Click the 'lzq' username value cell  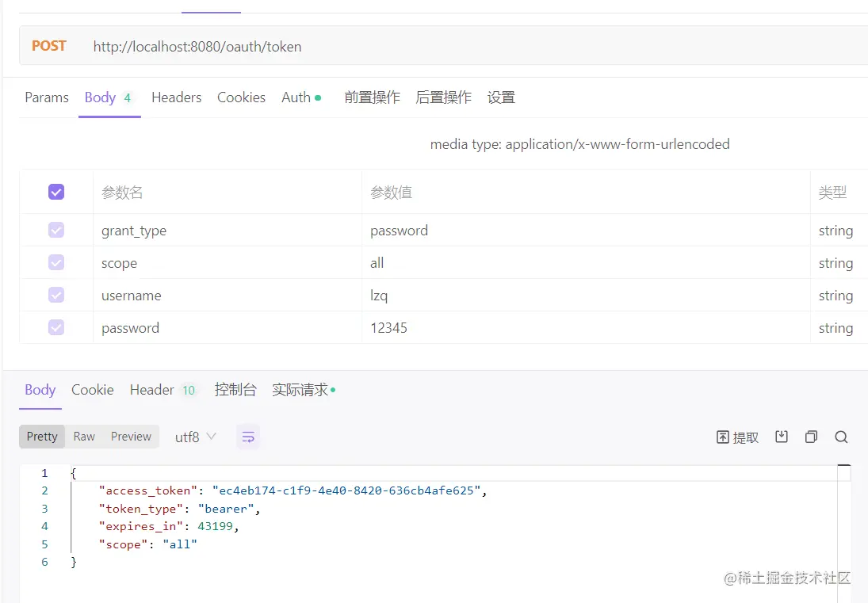click(x=586, y=296)
